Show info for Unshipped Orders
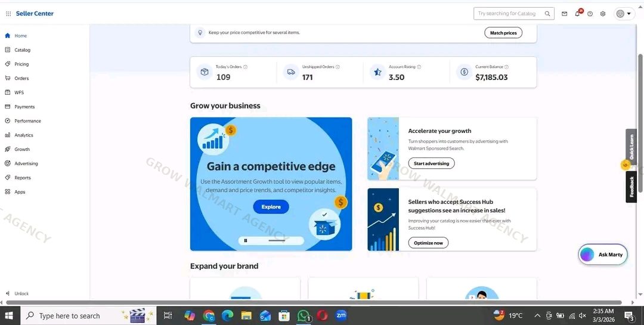 338,67
